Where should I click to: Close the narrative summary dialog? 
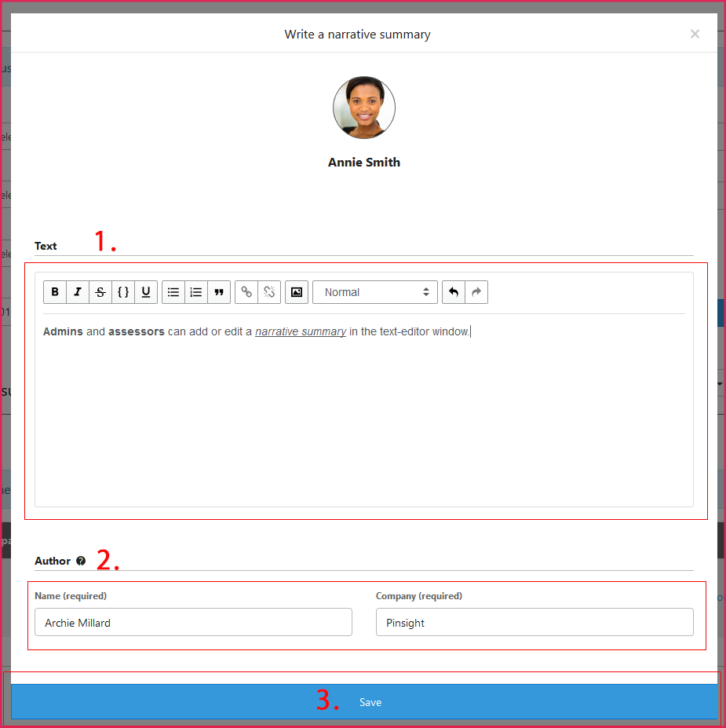pos(695,34)
